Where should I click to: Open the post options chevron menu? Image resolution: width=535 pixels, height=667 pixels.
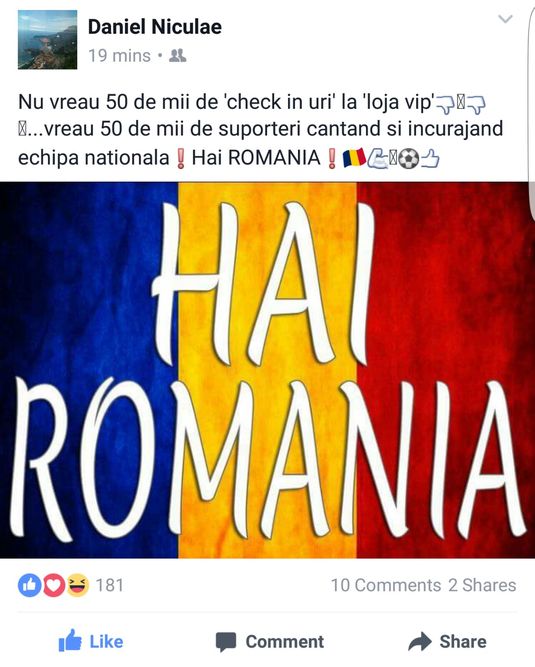point(505,19)
